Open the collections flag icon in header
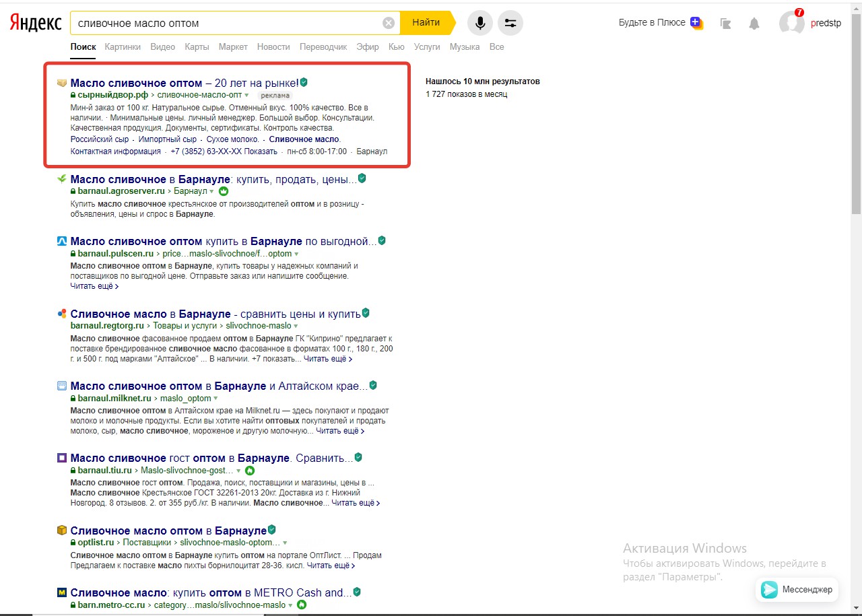This screenshot has width=862, height=616. click(725, 24)
